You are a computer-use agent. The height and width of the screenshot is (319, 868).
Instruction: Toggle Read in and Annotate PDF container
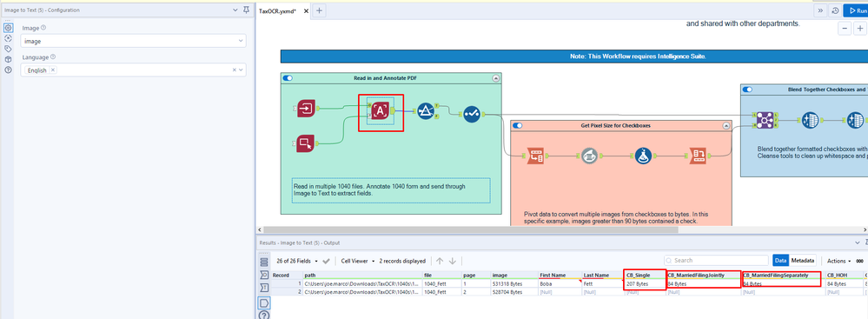[288, 78]
